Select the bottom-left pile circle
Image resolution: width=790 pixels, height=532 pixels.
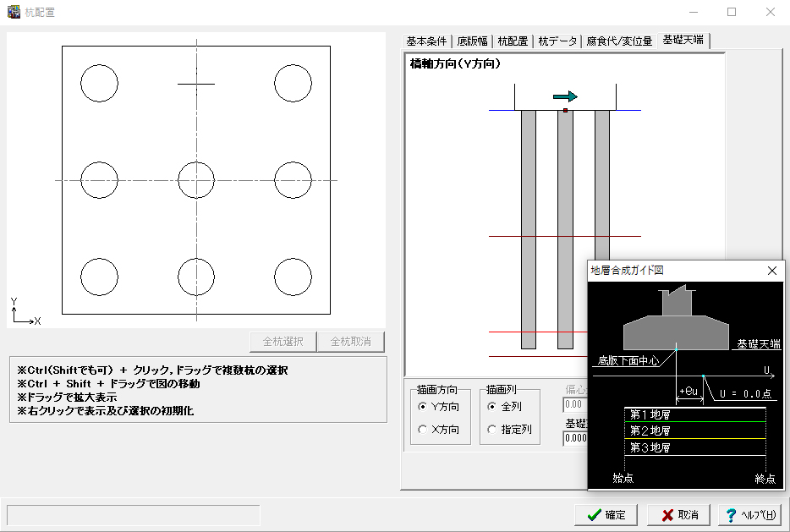99,277
